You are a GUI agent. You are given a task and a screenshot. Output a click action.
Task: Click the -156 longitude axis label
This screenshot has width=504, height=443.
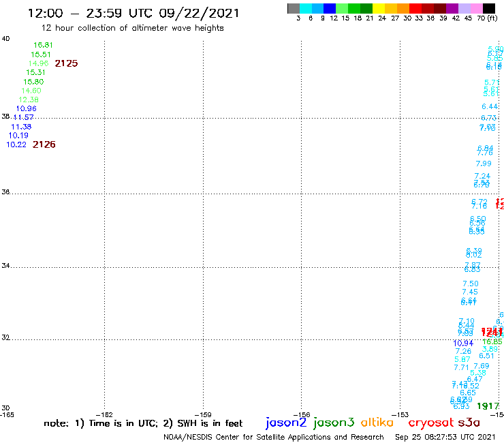point(302,415)
